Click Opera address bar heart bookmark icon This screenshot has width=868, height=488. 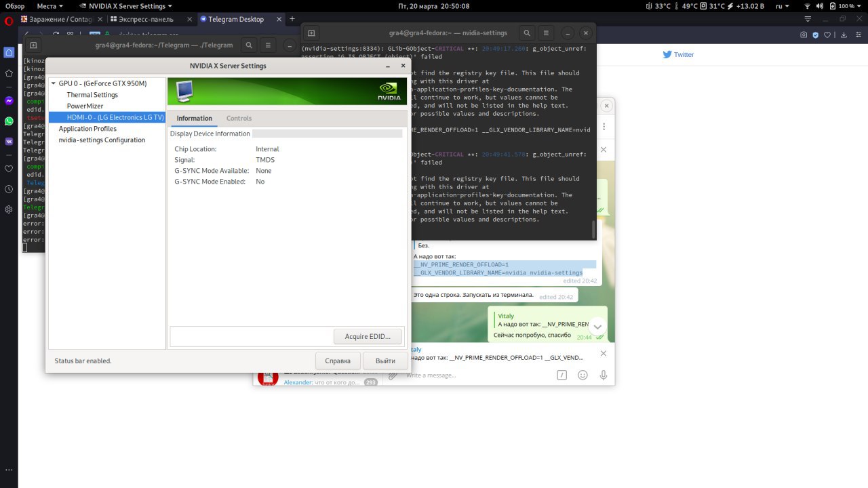coord(827,35)
